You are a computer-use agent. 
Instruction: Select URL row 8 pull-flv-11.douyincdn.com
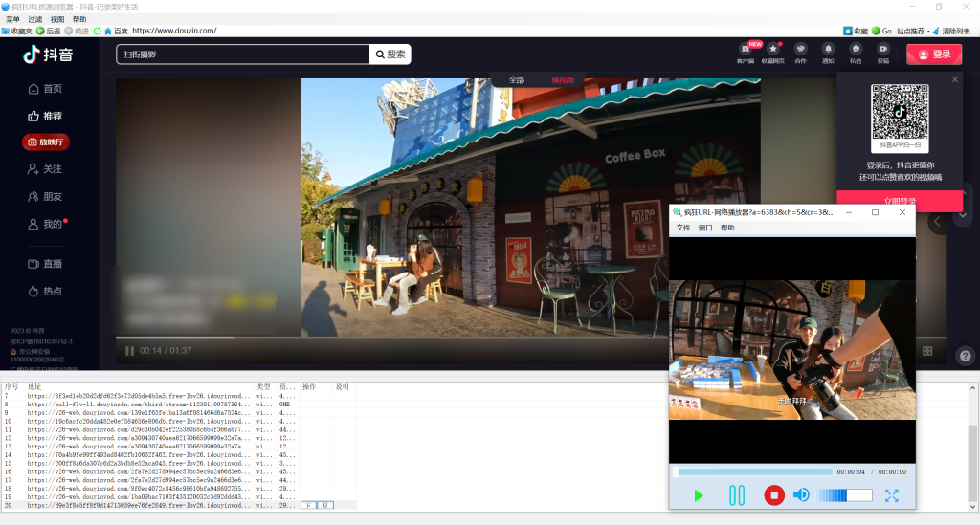point(178,405)
